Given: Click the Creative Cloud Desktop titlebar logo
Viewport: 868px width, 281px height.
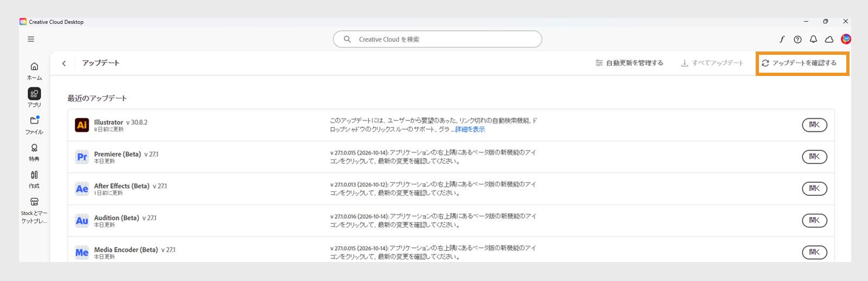Looking at the screenshot, I should (x=23, y=22).
